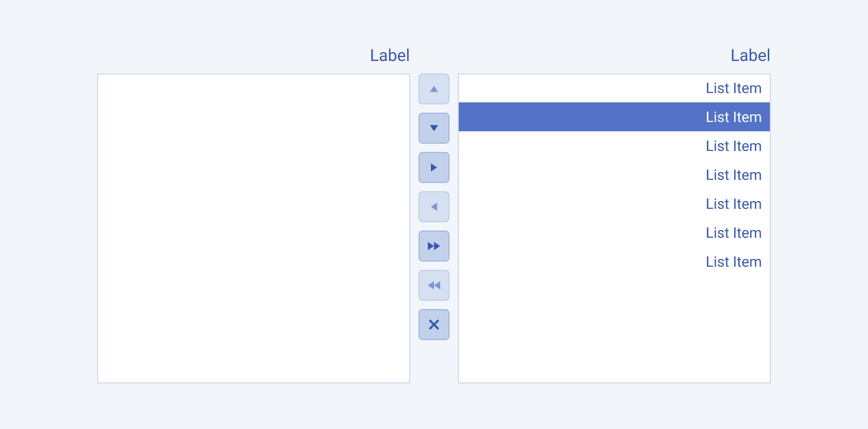This screenshot has height=429, width=868.
Task: Click the move all right double-arrow button
Action: (x=433, y=246)
